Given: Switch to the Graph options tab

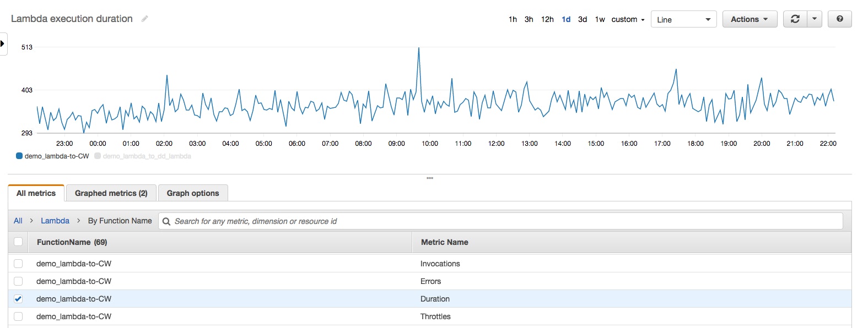Looking at the screenshot, I should [193, 193].
